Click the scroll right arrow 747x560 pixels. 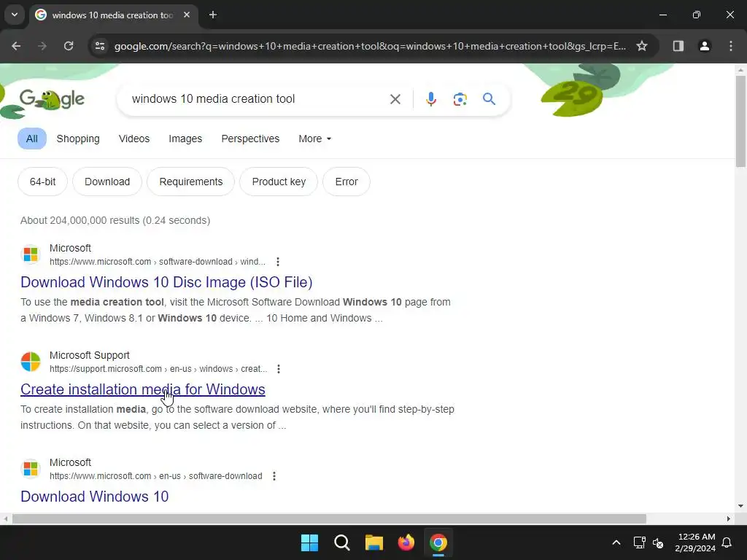pyautogui.click(x=729, y=518)
